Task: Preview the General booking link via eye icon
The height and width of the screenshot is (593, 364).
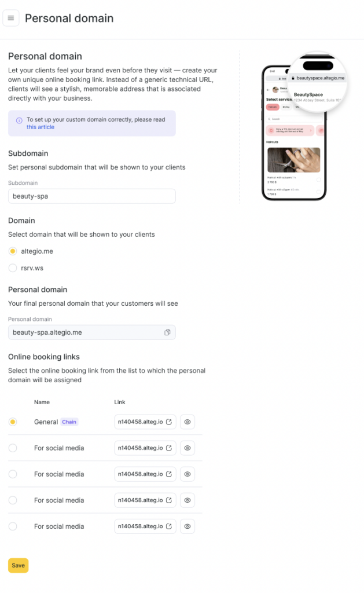Action: tap(187, 422)
